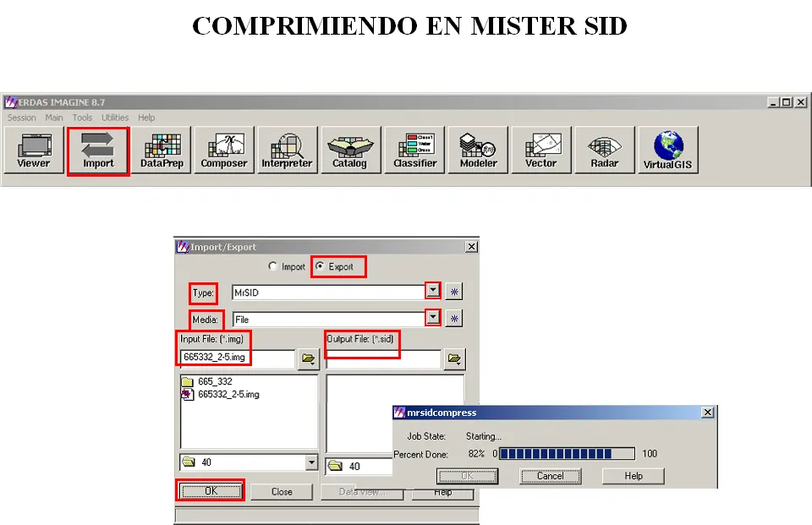Click Cancel in mrsidcompress dialog

coord(550,476)
